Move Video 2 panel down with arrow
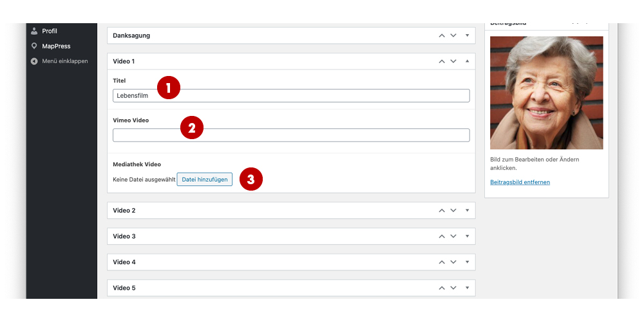 [453, 211]
